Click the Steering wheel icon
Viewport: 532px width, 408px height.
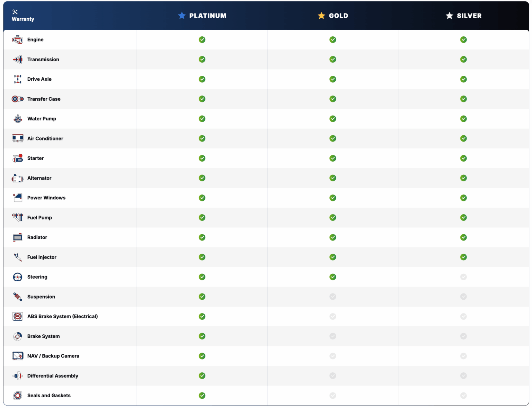[17, 277]
